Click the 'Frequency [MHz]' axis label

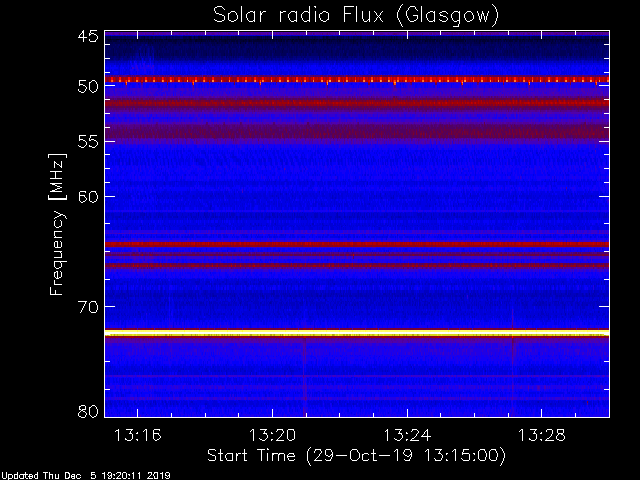tap(57, 224)
